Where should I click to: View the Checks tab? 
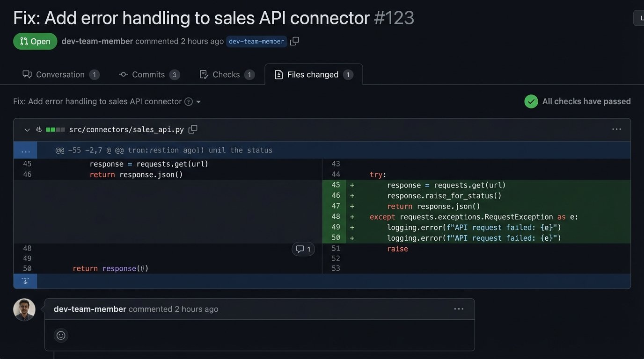(x=227, y=74)
